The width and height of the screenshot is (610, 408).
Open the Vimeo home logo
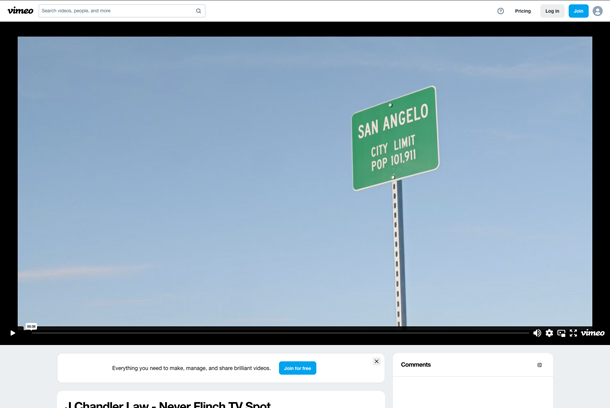click(x=20, y=11)
